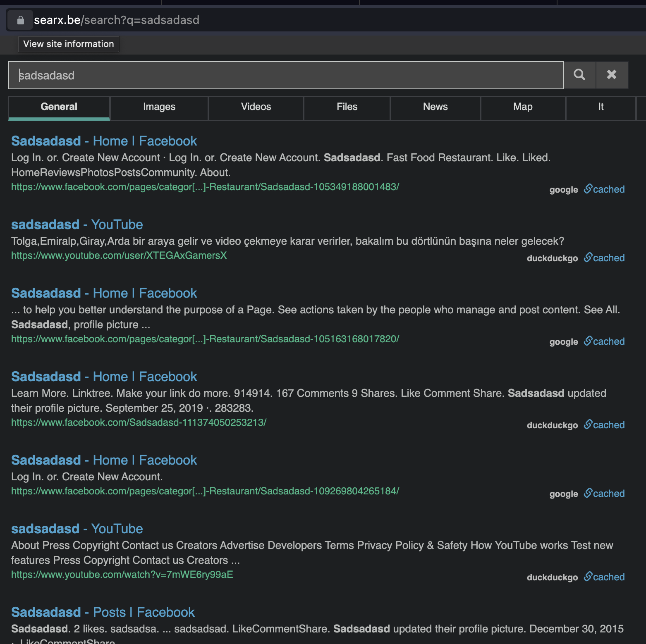Click the "View site information" button
Screen dimensions: 646x644
pyautogui.click(x=68, y=44)
